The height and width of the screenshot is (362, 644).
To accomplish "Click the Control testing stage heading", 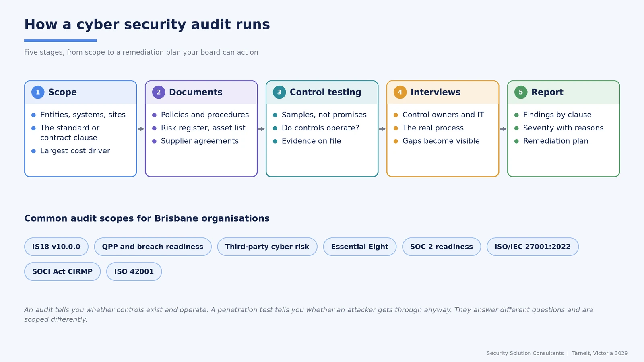I will click(326, 92).
